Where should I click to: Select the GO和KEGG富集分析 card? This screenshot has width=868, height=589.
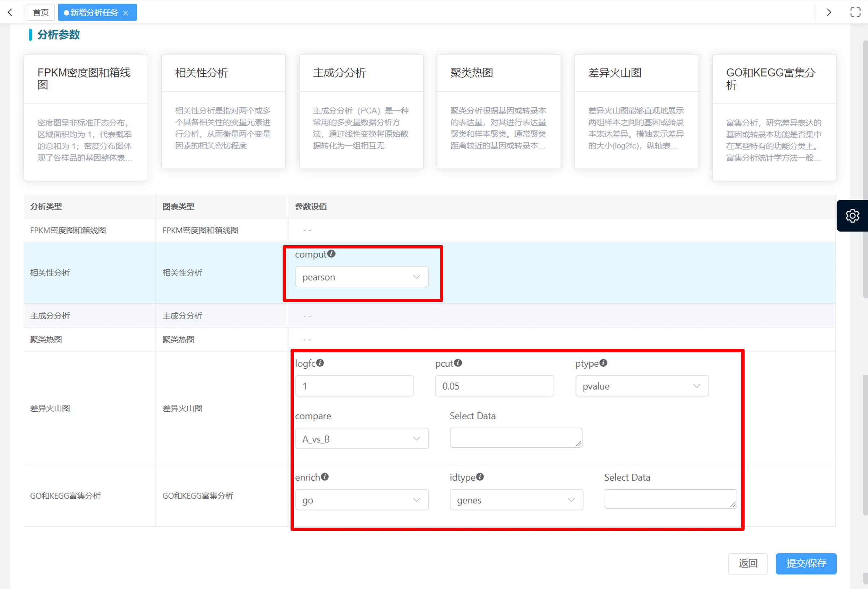[774, 118]
